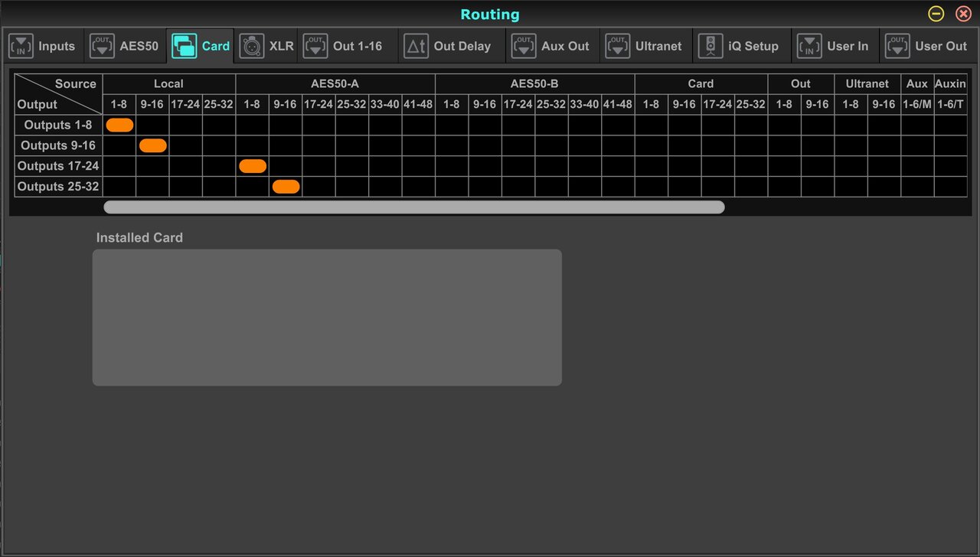Viewport: 980px width, 557px height.
Task: Route Outputs 9-16 from AES50-B 41-48
Action: point(618,145)
